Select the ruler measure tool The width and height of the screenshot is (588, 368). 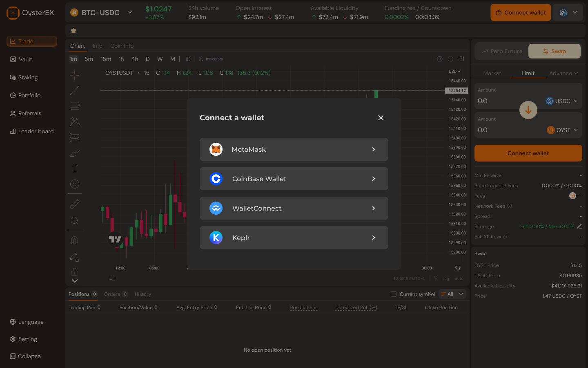point(75,204)
